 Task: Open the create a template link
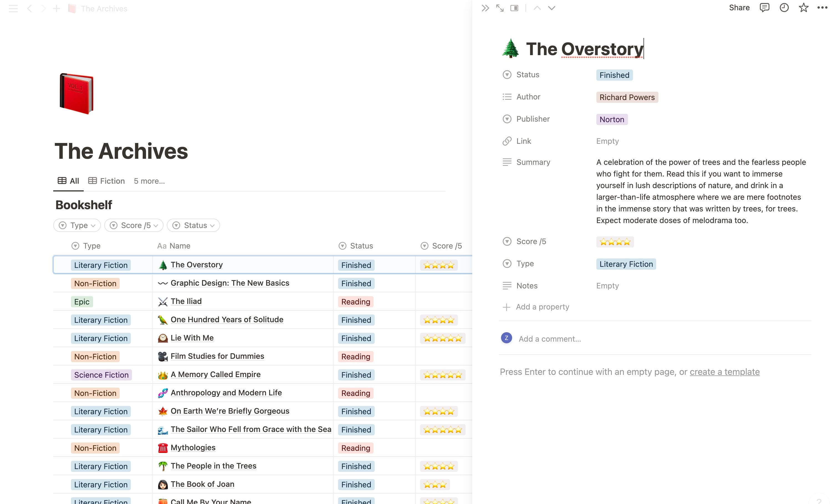click(724, 372)
